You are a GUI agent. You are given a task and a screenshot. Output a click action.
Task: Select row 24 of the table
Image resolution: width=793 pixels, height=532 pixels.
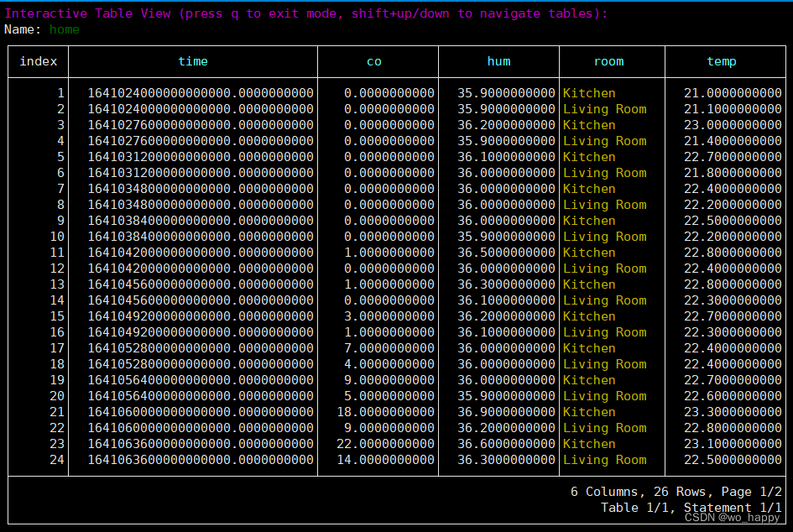(56, 460)
